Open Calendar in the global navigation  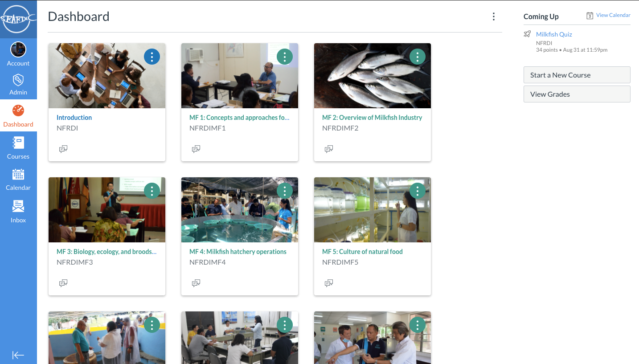click(x=18, y=180)
